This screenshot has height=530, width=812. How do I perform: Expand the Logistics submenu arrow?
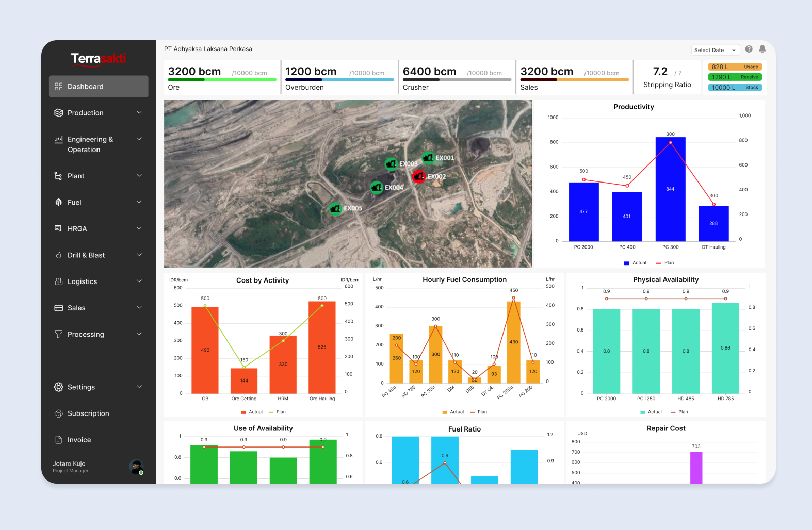click(x=139, y=281)
